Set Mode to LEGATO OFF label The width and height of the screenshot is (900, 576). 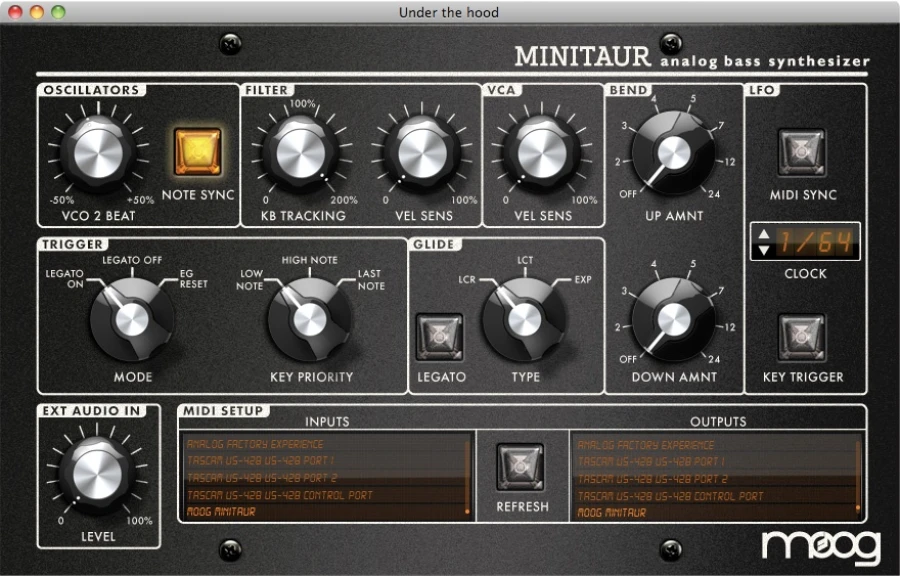[x=132, y=260]
